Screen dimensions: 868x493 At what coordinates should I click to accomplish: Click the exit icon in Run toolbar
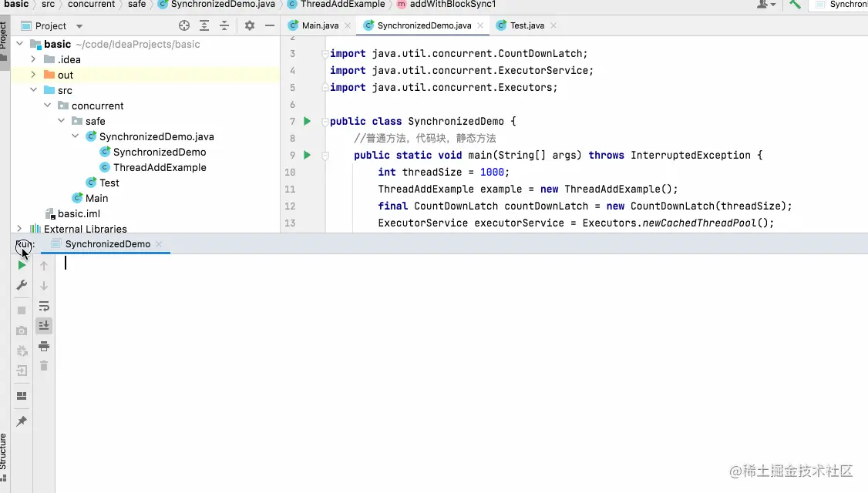coord(22,371)
